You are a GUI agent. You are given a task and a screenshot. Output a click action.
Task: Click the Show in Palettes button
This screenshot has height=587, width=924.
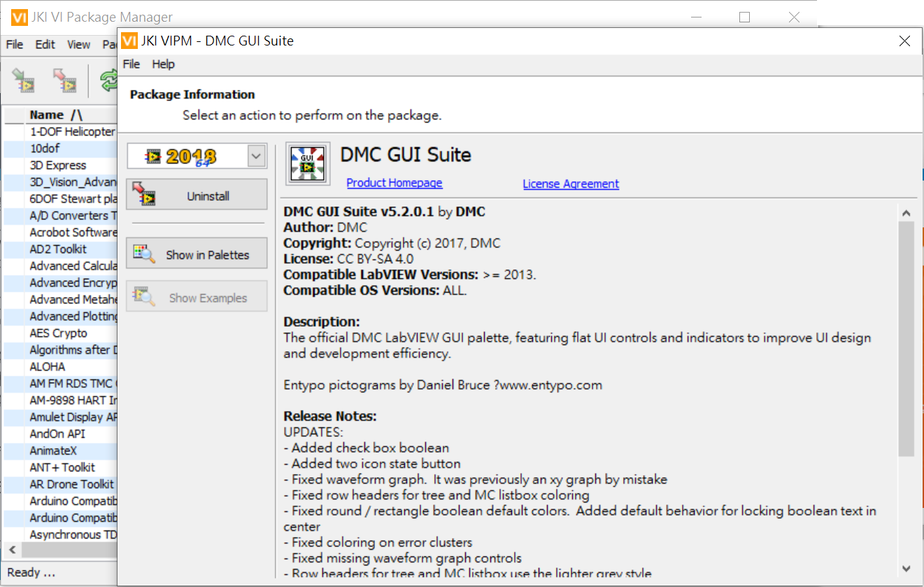197,253
